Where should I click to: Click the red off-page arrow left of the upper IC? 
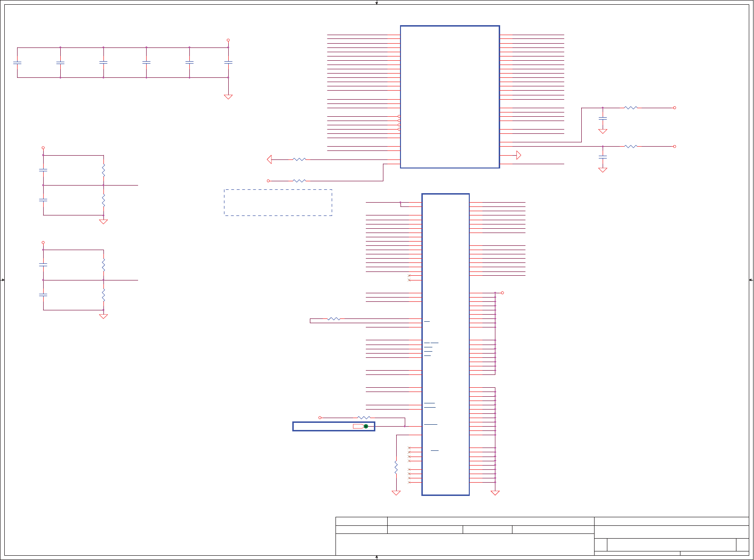[270, 159]
